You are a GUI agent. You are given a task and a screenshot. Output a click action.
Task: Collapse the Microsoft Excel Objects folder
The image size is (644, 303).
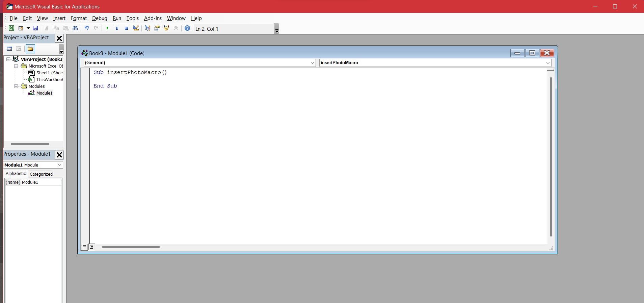[x=16, y=66]
